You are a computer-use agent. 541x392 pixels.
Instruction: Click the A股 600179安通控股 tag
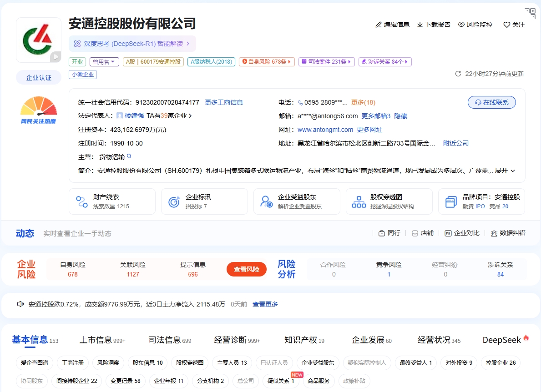153,62
